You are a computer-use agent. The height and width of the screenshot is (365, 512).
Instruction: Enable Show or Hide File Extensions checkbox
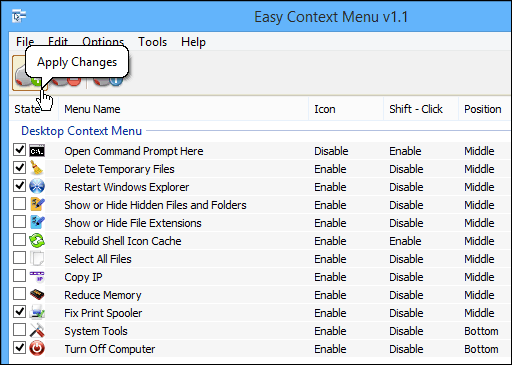point(19,222)
